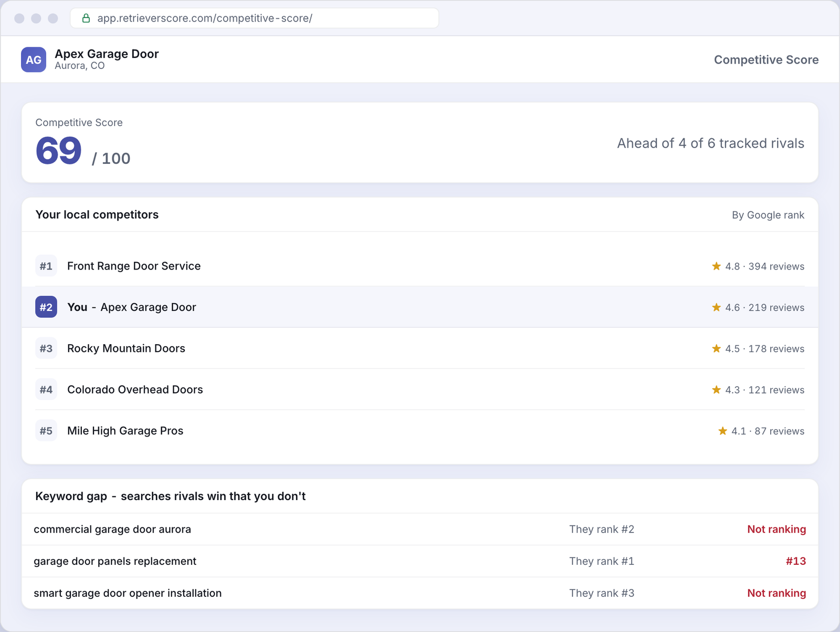Image resolution: width=840 pixels, height=632 pixels.
Task: Select keyword garage door panels replacement
Action: [x=115, y=561]
